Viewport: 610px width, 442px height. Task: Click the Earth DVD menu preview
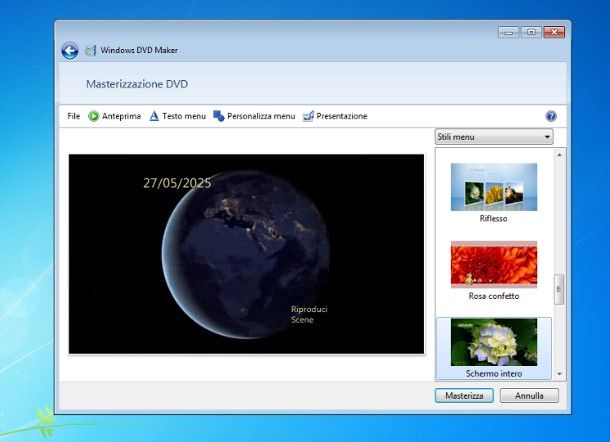(x=246, y=254)
